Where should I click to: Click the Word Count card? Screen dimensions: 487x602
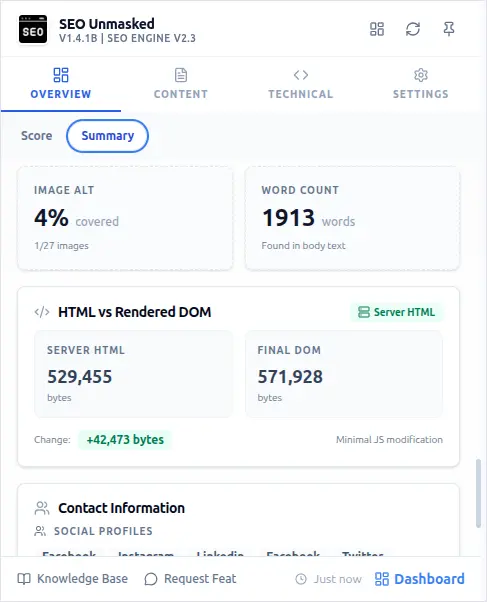pos(352,218)
